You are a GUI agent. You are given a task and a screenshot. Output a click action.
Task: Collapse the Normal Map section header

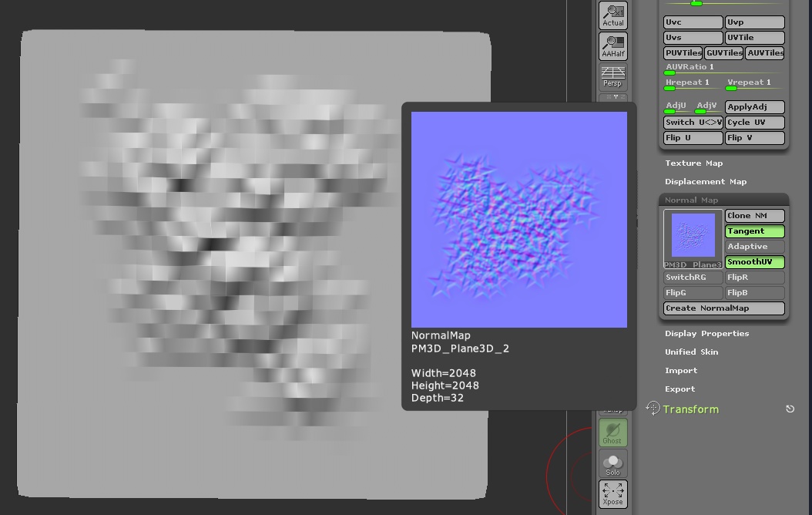click(x=723, y=200)
